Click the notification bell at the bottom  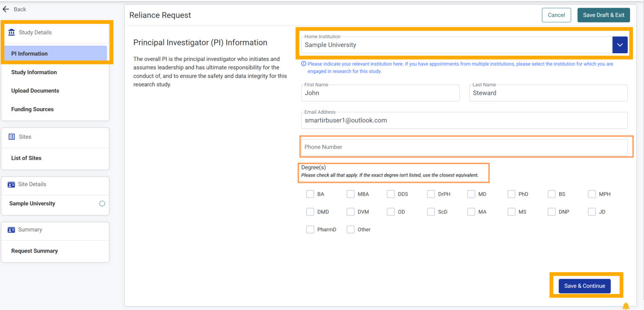click(626, 306)
